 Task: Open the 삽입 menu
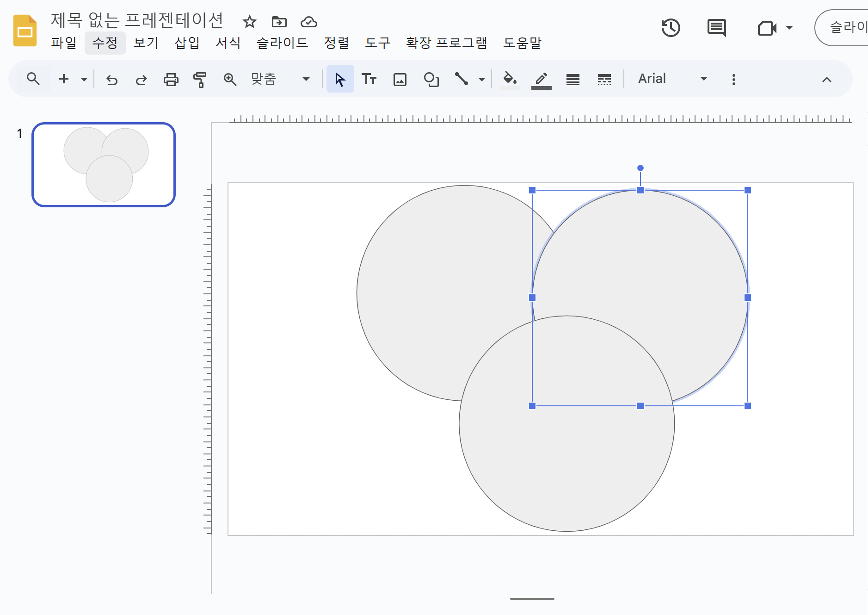tap(187, 43)
